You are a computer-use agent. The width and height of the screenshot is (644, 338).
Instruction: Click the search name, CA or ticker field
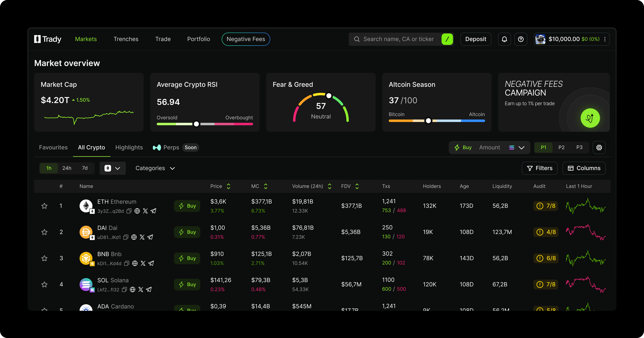coord(400,39)
